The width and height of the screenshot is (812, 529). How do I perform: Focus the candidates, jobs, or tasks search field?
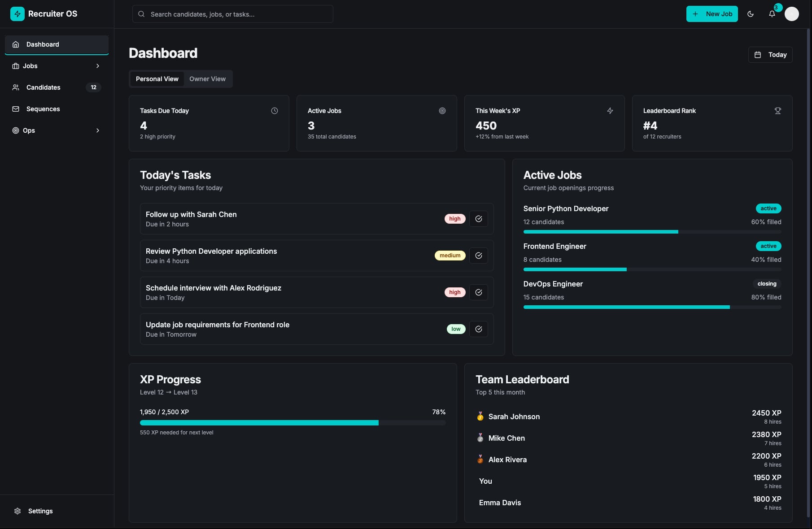(x=233, y=14)
